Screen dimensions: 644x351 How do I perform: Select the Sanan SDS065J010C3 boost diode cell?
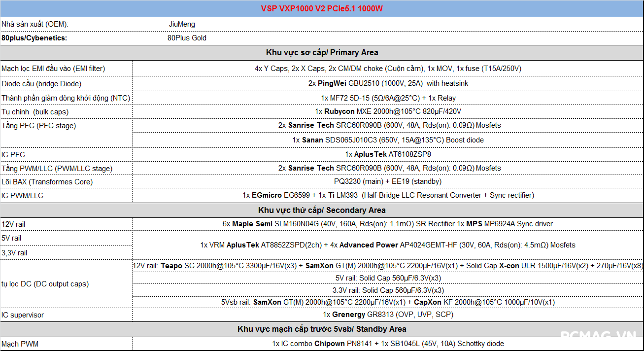388,140
